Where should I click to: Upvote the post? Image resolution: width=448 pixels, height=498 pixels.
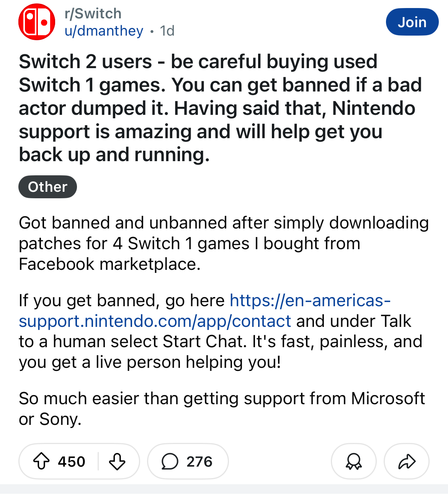coord(41,461)
